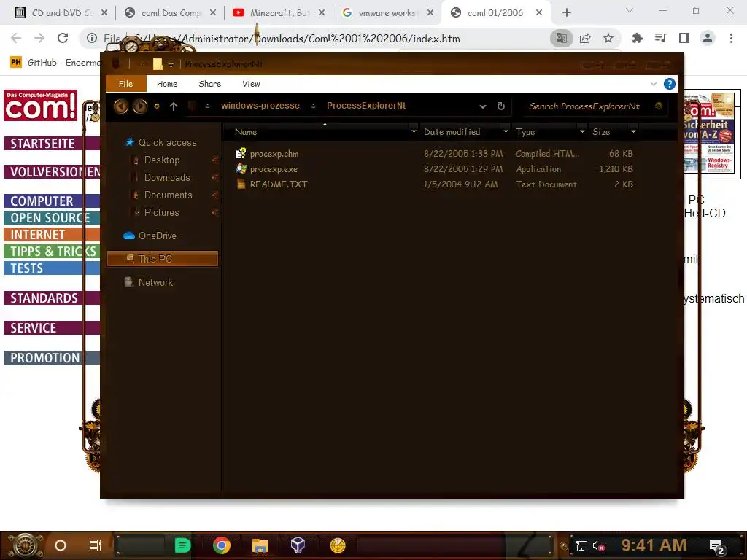The height and width of the screenshot is (560, 747).
Task: Open the Type column filter dropdown
Action: (x=581, y=131)
